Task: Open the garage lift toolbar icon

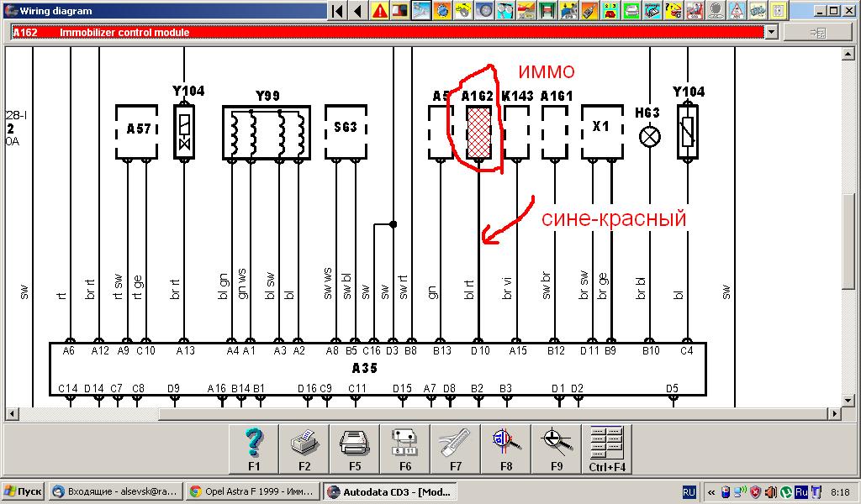Action: click(x=547, y=10)
